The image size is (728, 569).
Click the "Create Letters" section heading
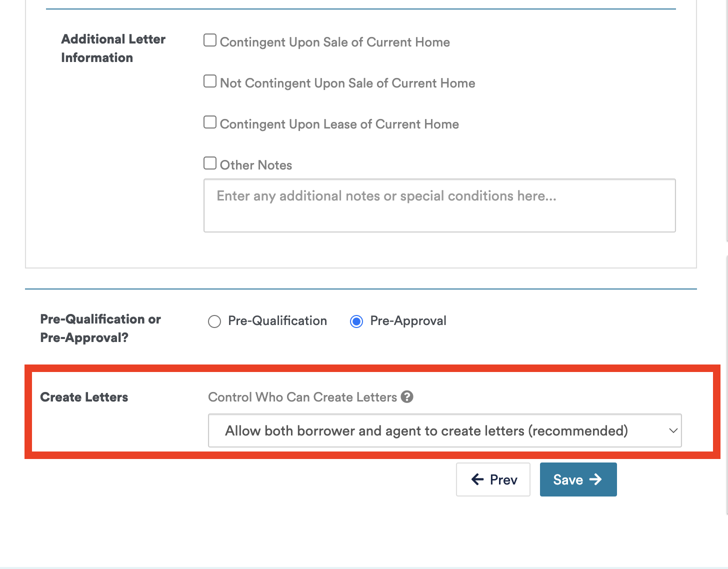point(84,397)
